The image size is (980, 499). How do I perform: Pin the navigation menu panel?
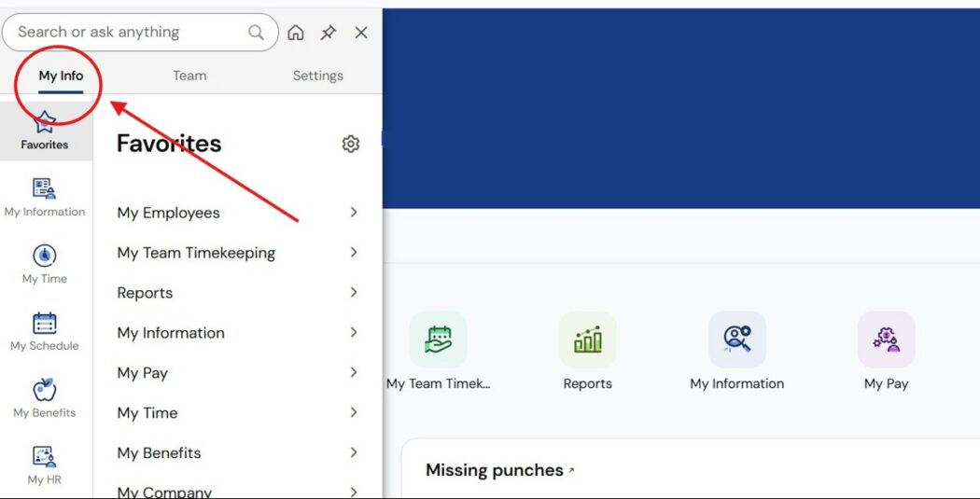(x=329, y=33)
